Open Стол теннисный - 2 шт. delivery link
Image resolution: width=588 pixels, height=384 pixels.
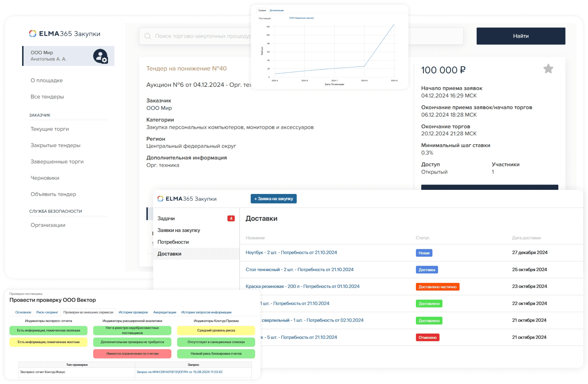[x=300, y=269]
